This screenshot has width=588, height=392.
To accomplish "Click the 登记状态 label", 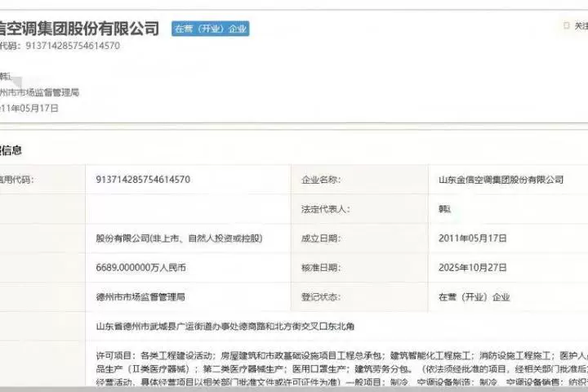I will (x=321, y=297).
